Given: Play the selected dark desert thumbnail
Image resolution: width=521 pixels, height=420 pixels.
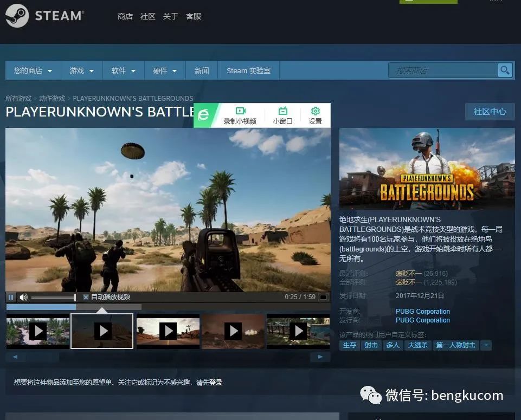Looking at the screenshot, I should point(102,331).
